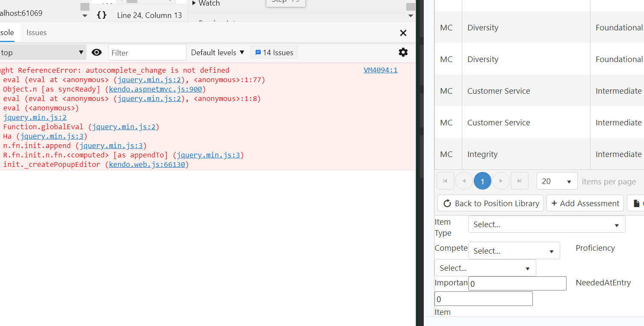
Task: Open console settings gear icon
Action: [x=403, y=52]
